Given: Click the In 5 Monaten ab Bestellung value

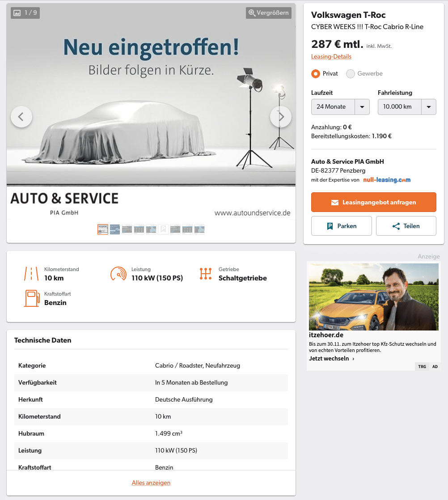Looking at the screenshot, I should (191, 383).
